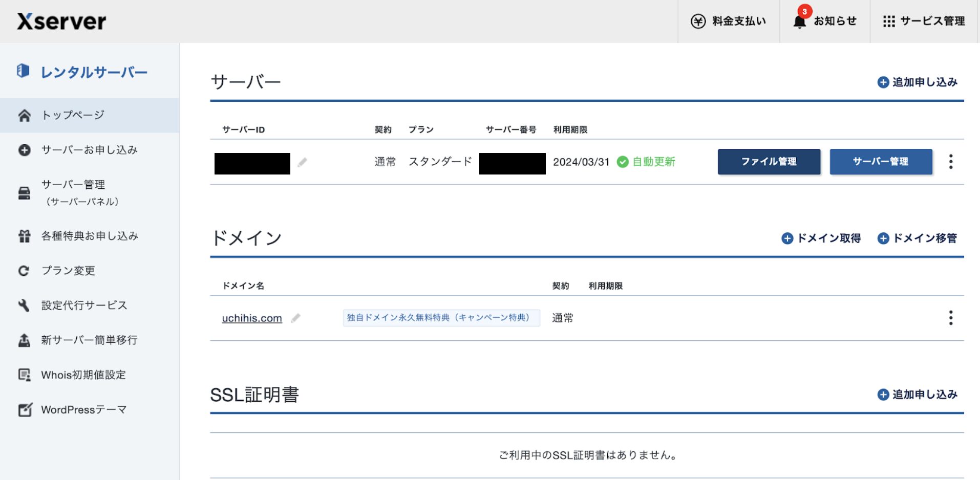Select トップページ in the sidebar
Viewport: 980px width, 480px height.
click(73, 115)
